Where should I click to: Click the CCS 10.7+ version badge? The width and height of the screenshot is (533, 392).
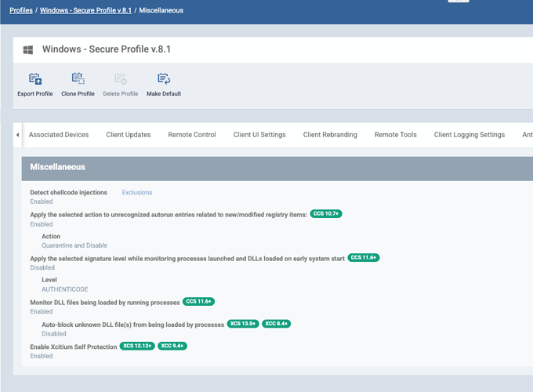tap(326, 214)
